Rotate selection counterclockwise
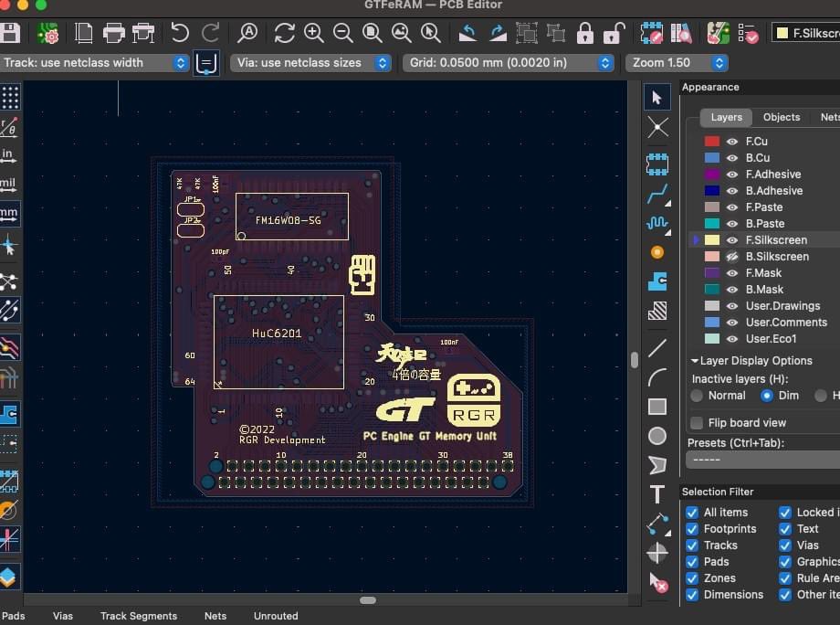The width and height of the screenshot is (840, 625). [x=467, y=33]
